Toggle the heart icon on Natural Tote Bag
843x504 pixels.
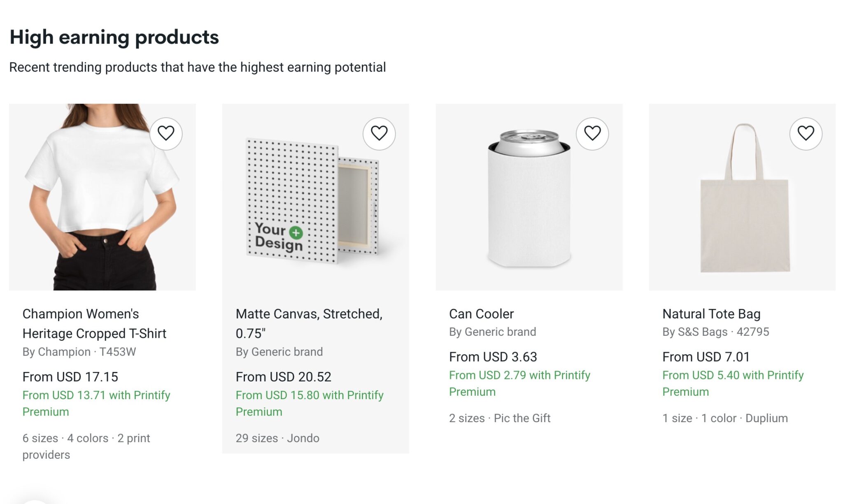pos(805,134)
